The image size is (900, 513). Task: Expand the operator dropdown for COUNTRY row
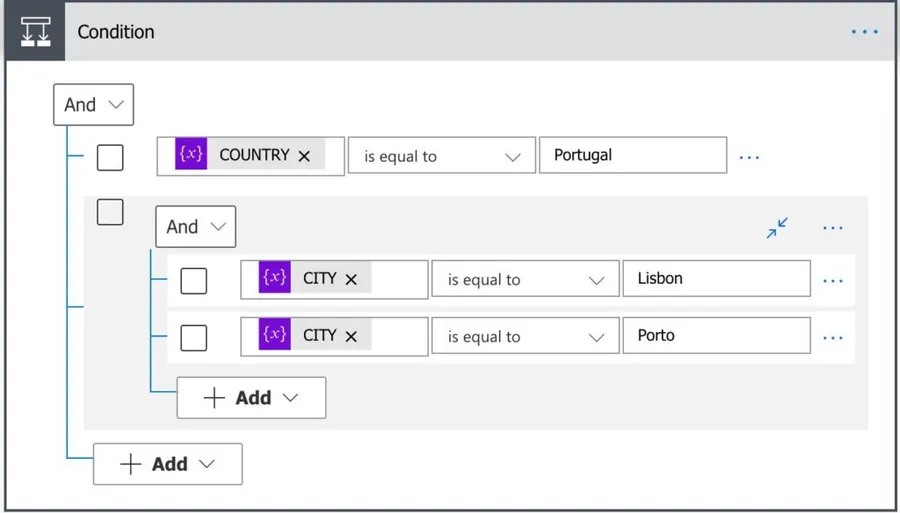442,157
